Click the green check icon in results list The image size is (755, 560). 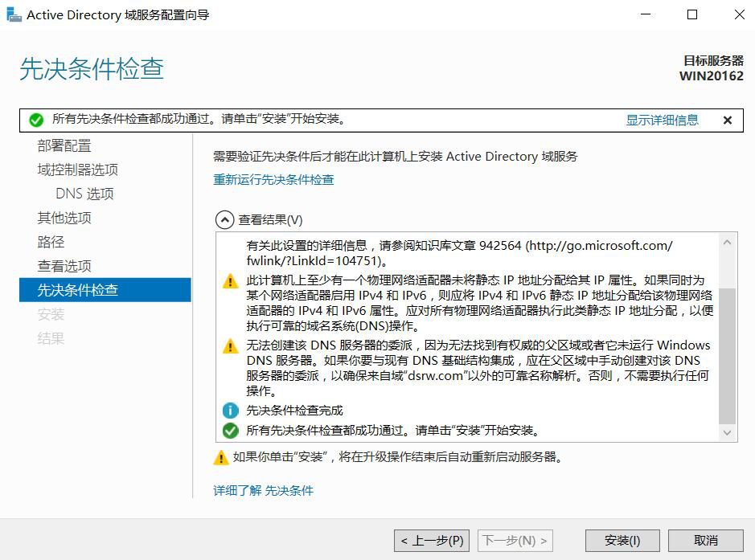[231, 430]
